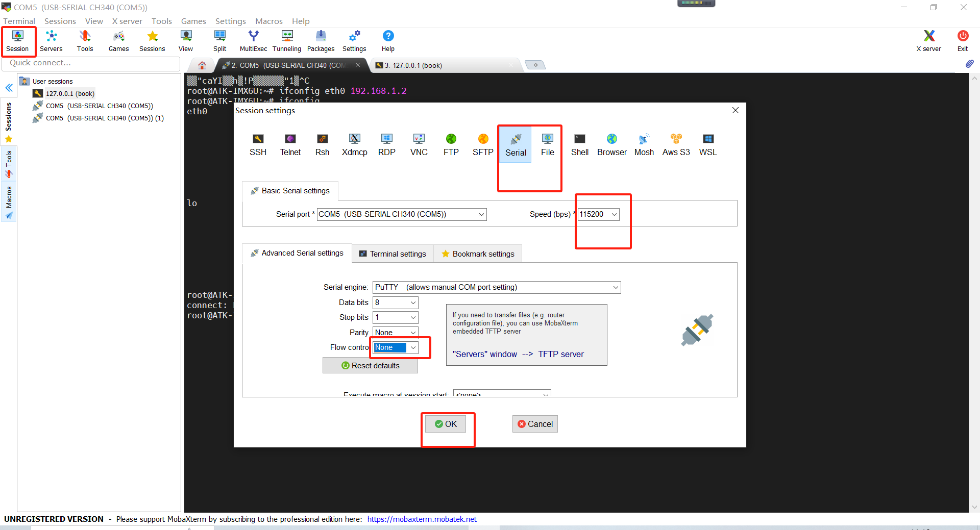Click the Reset defaults button
Image resolution: width=980 pixels, height=530 pixels.
[370, 366]
